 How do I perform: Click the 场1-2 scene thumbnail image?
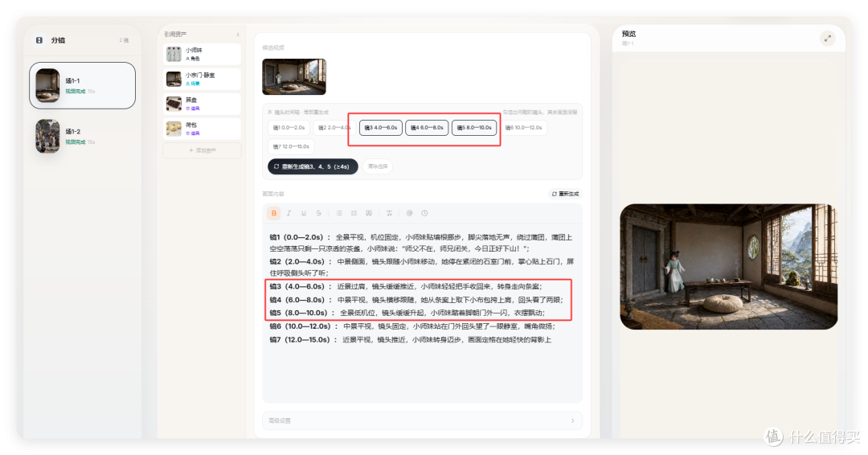47,136
